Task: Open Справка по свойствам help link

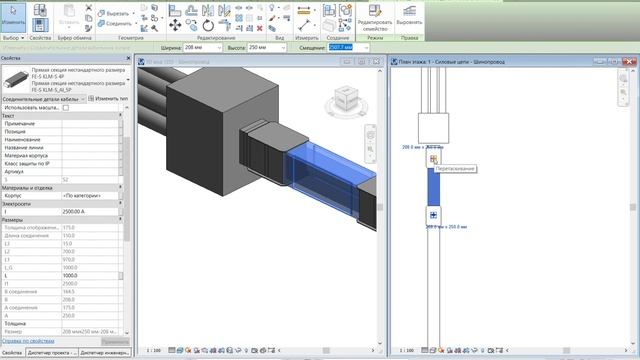Action: pos(28,341)
